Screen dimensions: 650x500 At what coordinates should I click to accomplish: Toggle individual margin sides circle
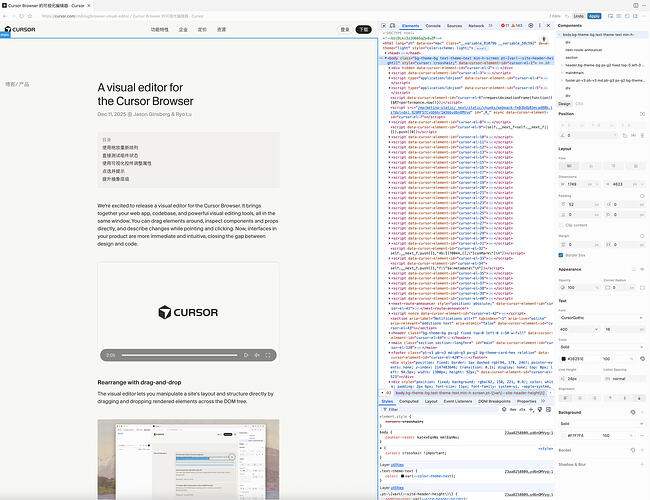642,236
